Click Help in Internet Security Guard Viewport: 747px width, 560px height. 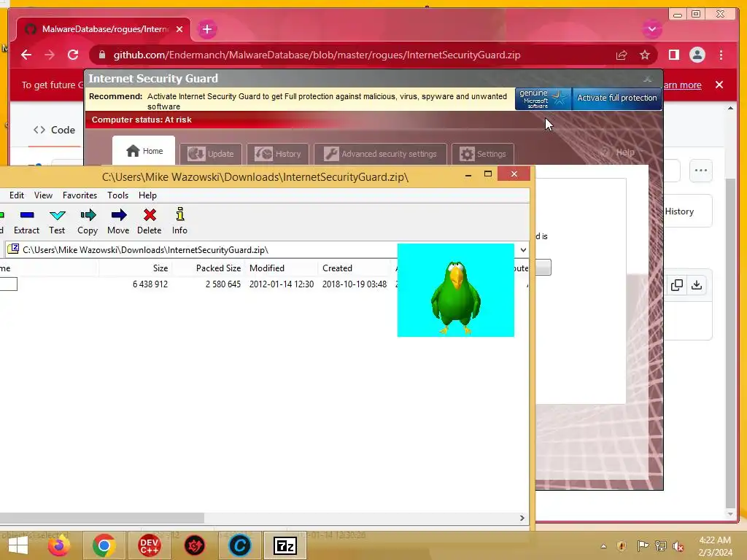click(618, 152)
